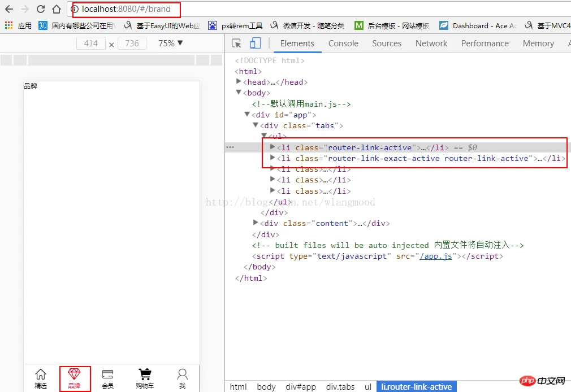Tap the 精选 home tab icon
This screenshot has height=392, width=571.
click(40, 378)
